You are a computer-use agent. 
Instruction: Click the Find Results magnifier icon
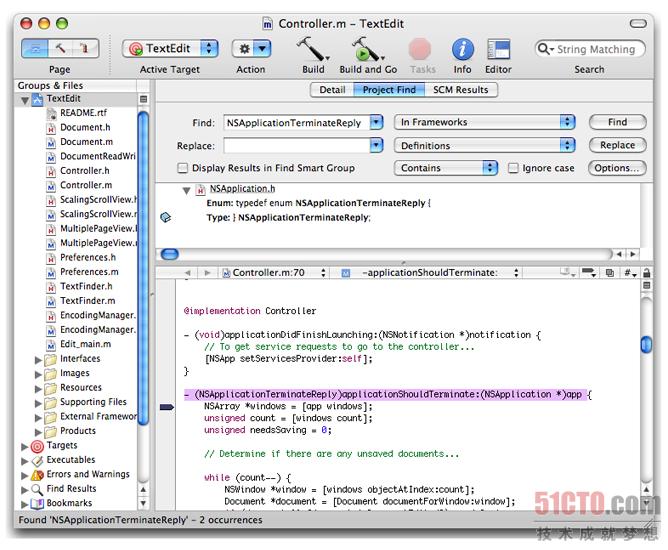coord(37,489)
